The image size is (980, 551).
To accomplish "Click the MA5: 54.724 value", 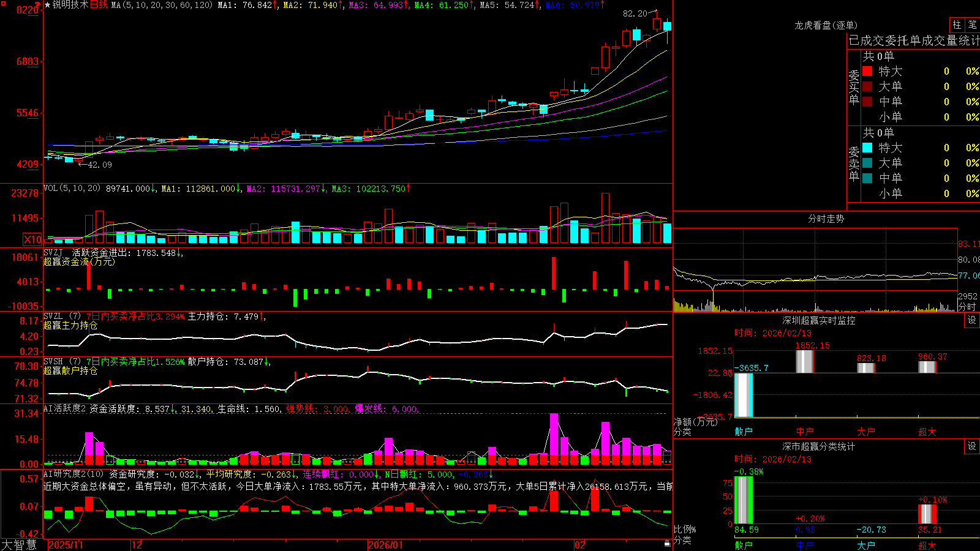I will point(507,5).
